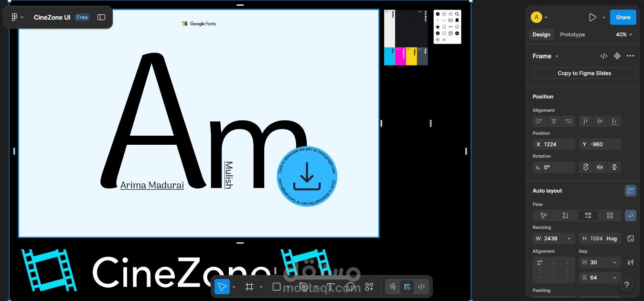
Task: Align selection vertical centers
Action: [x=600, y=121]
